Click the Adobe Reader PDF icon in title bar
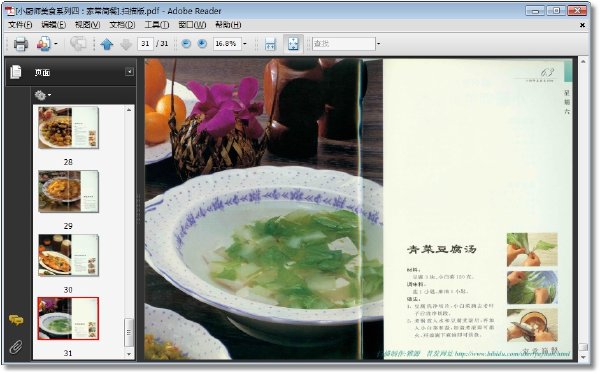Viewport: 600px width, 374px height. click(x=10, y=11)
